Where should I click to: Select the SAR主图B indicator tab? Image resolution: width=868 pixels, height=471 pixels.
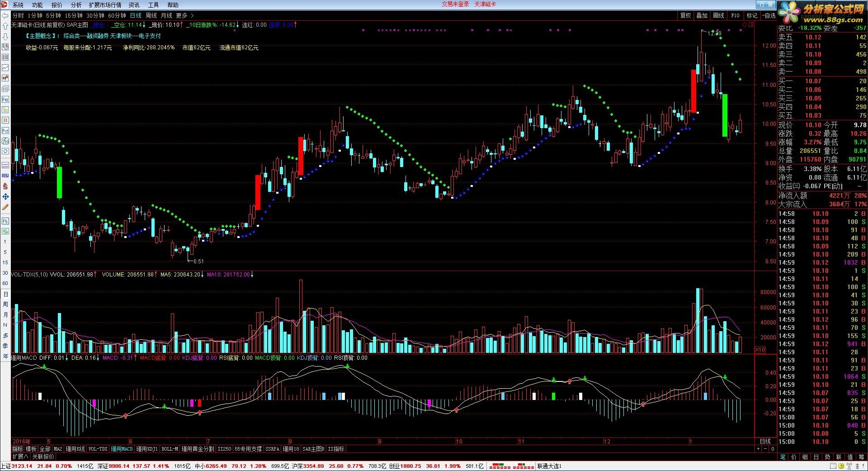(313, 449)
